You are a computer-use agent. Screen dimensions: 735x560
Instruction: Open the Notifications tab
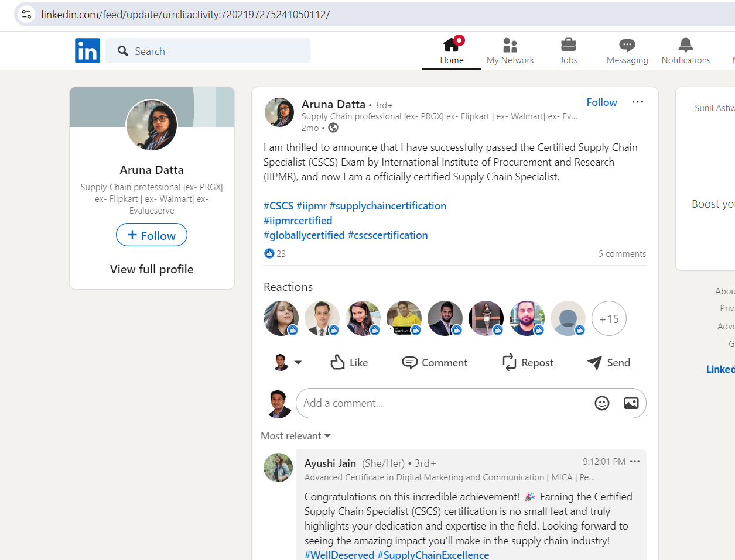click(686, 51)
